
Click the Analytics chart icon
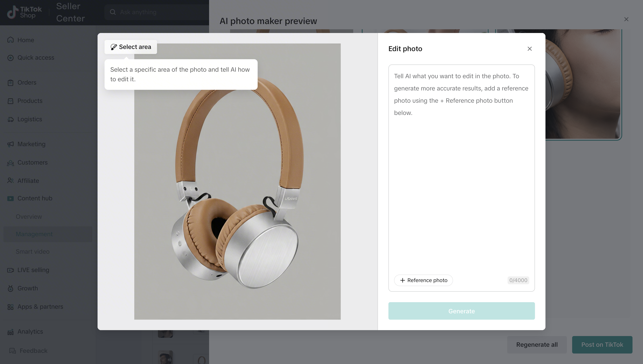pos(10,332)
